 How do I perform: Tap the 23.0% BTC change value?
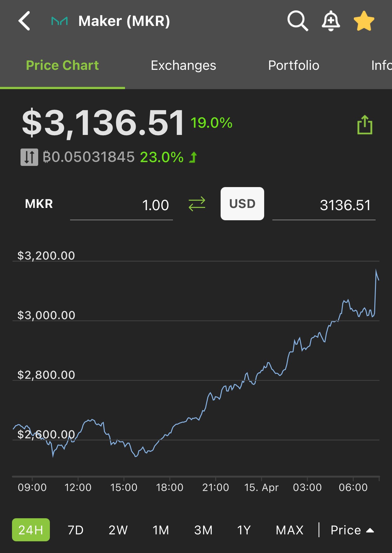pos(162,157)
